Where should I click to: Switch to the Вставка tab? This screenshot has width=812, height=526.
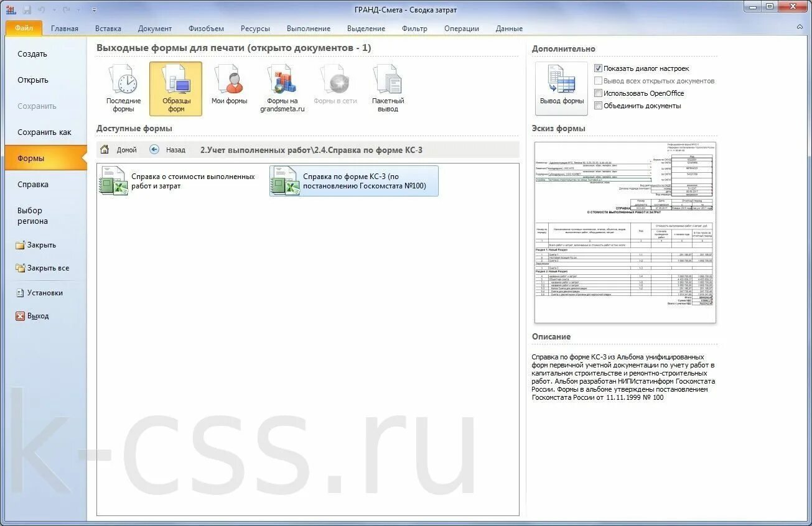[108, 29]
